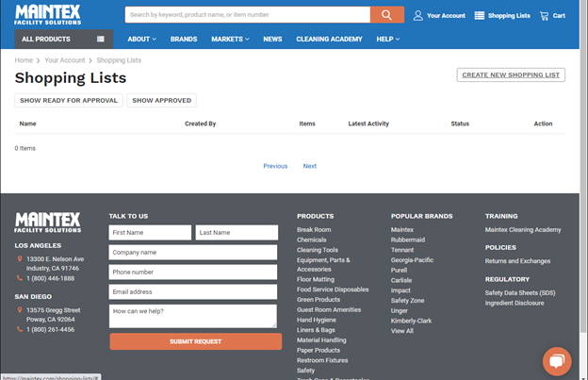Open the Brands menu item
The height and width of the screenshot is (380, 588).
[184, 39]
